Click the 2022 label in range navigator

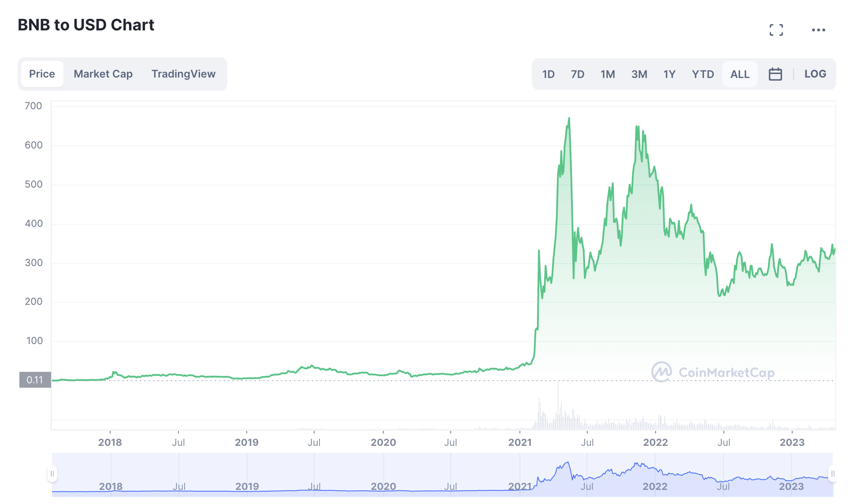coord(655,486)
